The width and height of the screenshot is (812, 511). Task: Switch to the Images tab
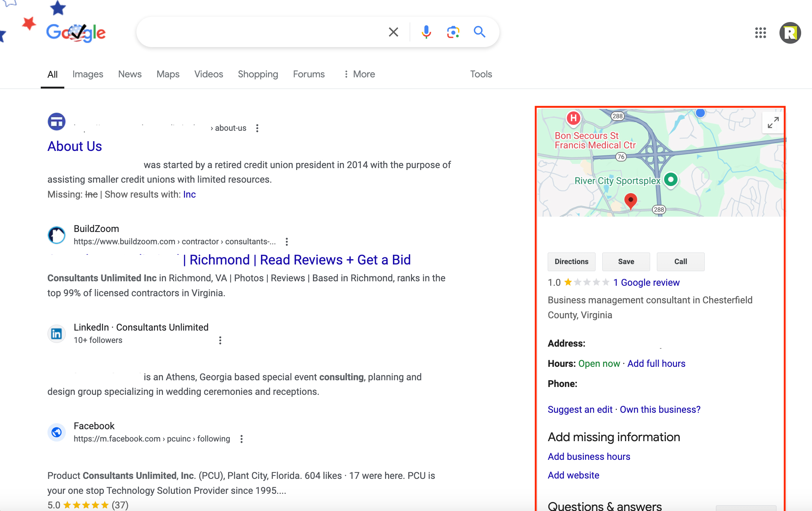(88, 74)
